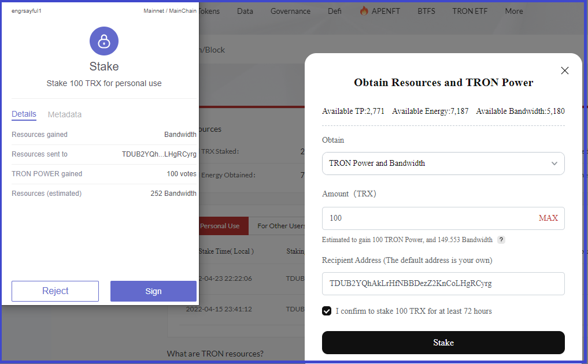Reject the stake transaction
Image resolution: width=588 pixels, height=364 pixels.
point(55,291)
